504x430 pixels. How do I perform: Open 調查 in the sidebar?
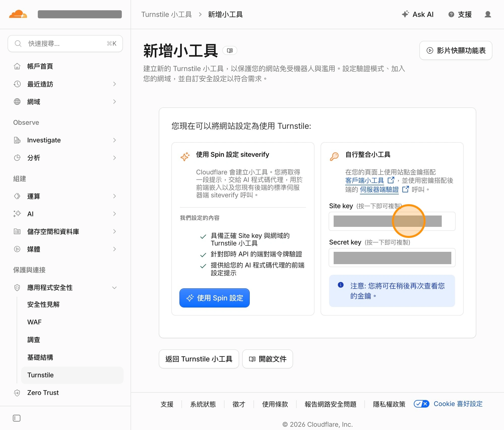34,340
